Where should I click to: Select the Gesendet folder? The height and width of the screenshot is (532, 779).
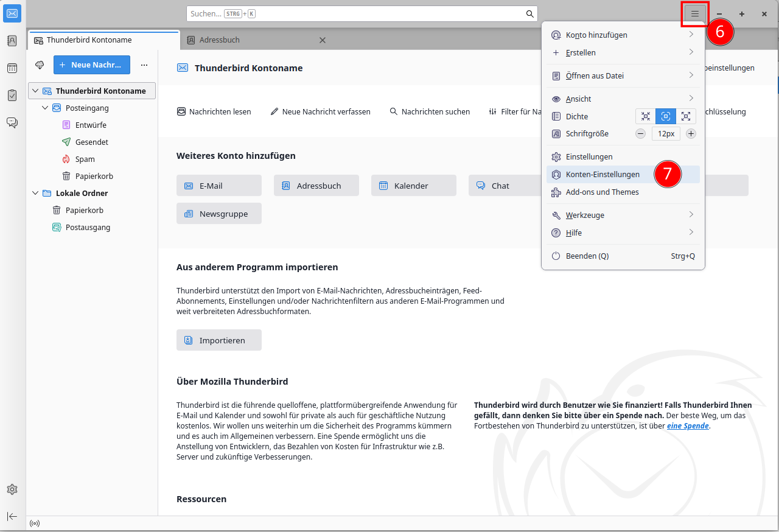point(91,142)
